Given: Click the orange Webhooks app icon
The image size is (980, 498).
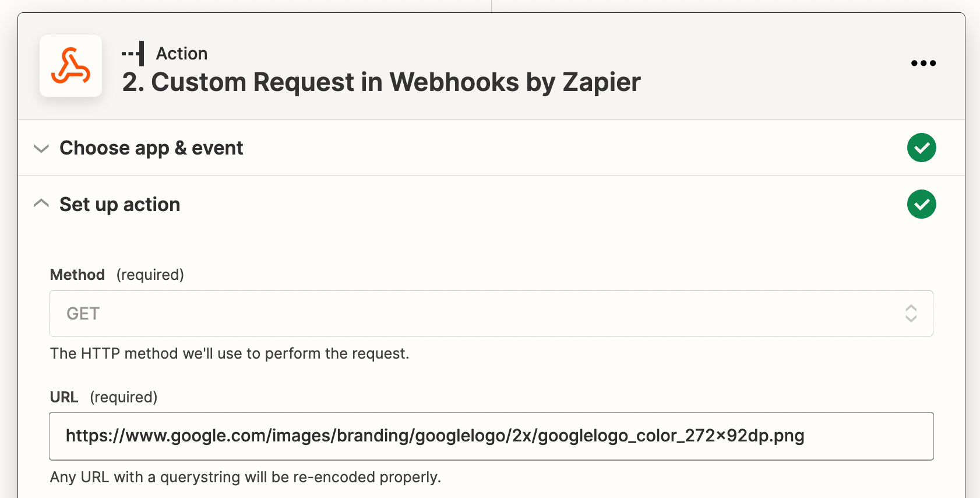Looking at the screenshot, I should (70, 65).
